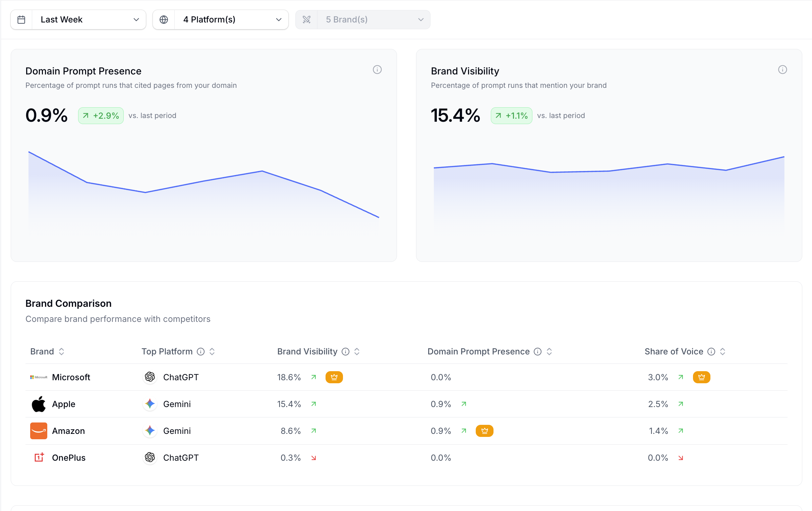Click the +1.1% change badge

click(512, 116)
